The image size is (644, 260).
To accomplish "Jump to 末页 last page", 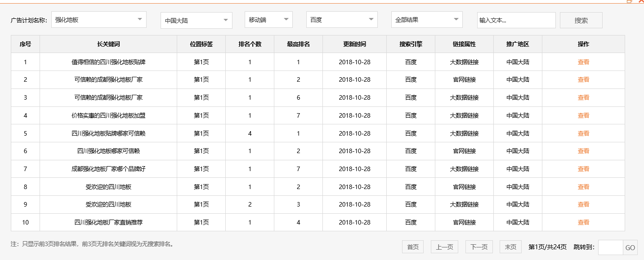I will coord(510,247).
